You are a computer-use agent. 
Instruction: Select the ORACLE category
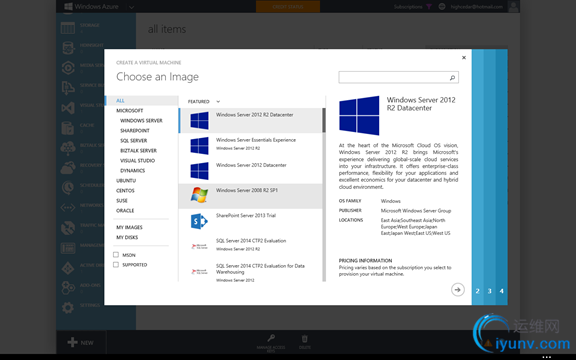pos(125,210)
